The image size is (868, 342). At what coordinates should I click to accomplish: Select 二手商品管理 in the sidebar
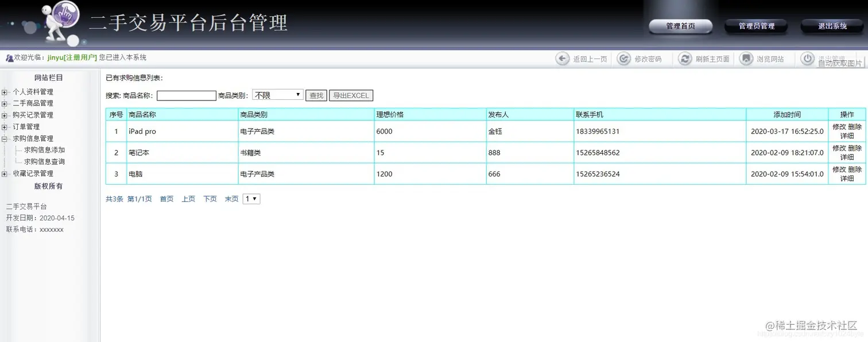coord(33,103)
